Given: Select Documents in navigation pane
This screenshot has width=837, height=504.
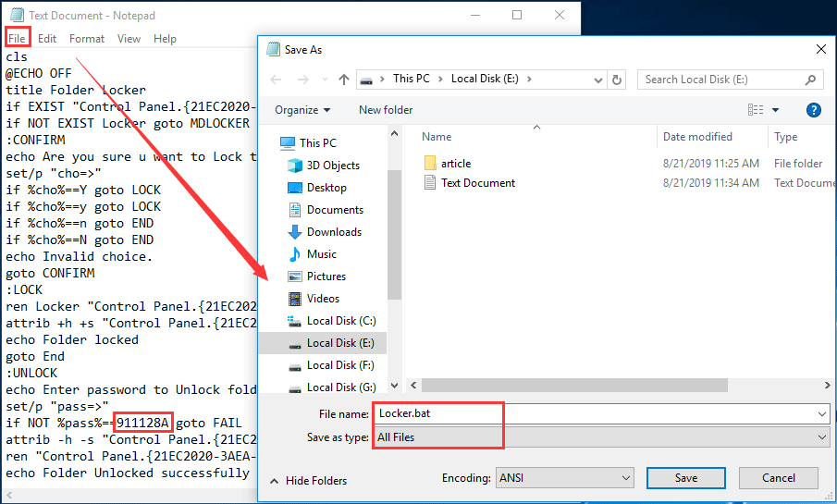Looking at the screenshot, I should (x=335, y=210).
